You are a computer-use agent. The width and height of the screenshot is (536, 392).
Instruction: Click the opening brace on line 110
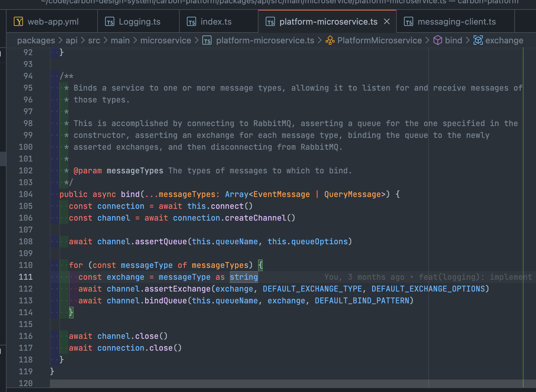260,265
